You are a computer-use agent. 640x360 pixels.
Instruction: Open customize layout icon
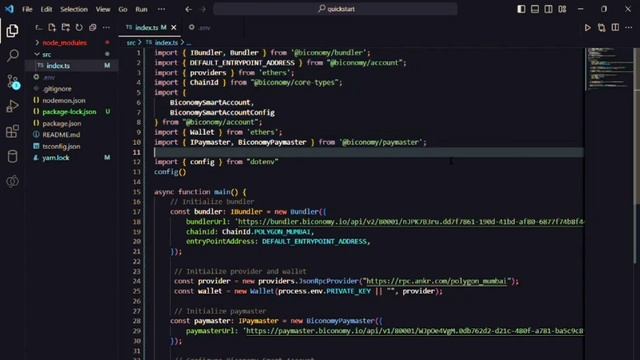[562, 9]
